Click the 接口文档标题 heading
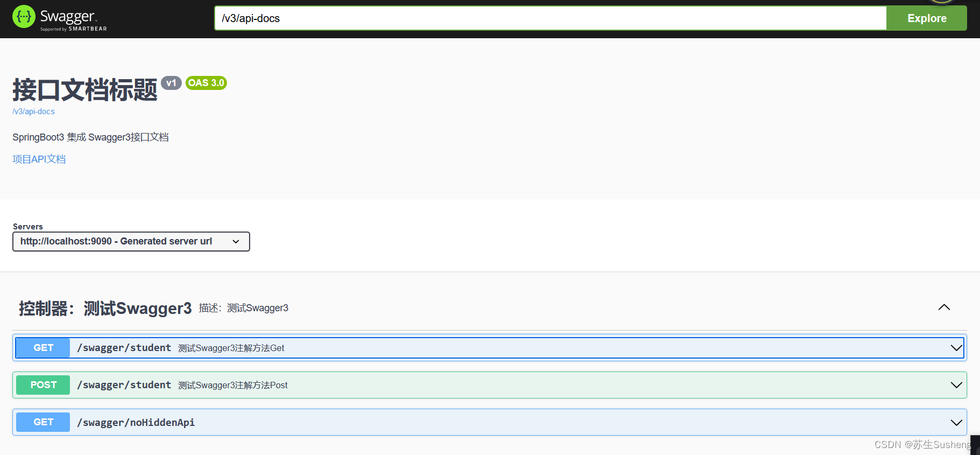This screenshot has height=455, width=980. (x=85, y=89)
